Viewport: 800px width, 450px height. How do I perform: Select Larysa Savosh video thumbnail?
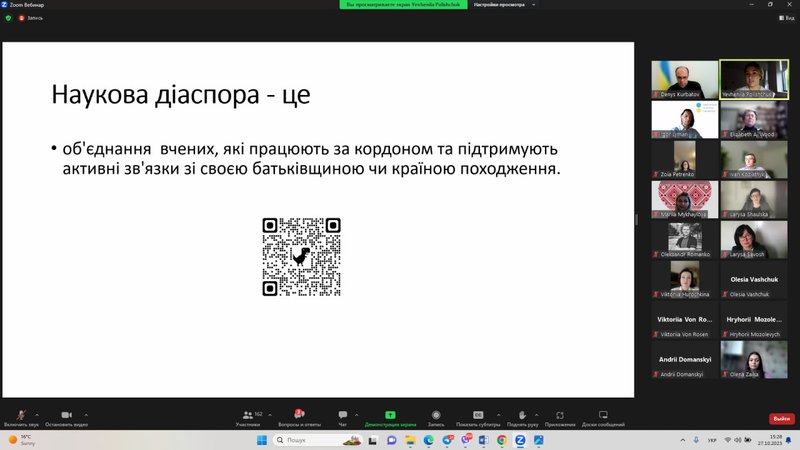pos(754,239)
